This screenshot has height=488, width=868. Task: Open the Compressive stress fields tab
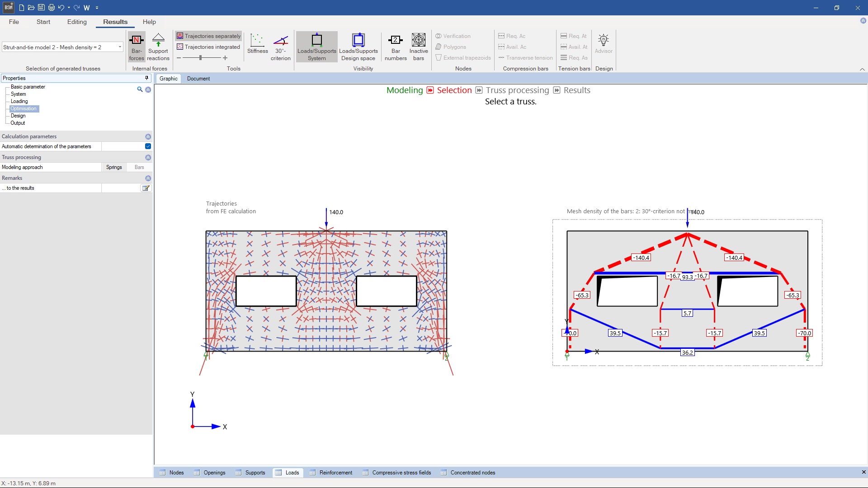pos(401,472)
